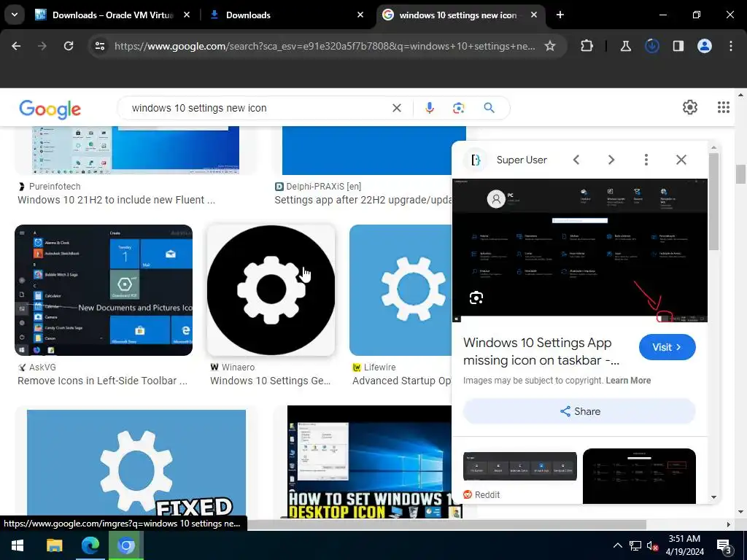Open File Explorer from the taskbar
Screen dimensions: 747x560
[x=54, y=545]
